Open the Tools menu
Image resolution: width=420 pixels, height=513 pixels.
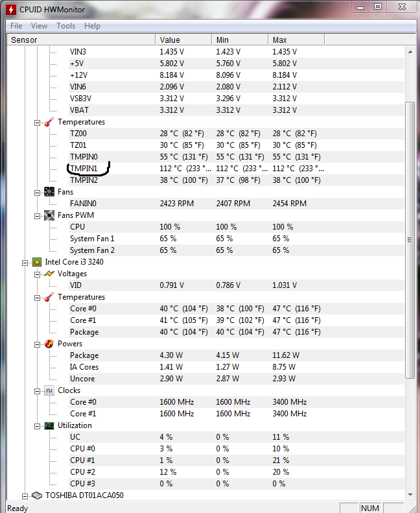65,26
